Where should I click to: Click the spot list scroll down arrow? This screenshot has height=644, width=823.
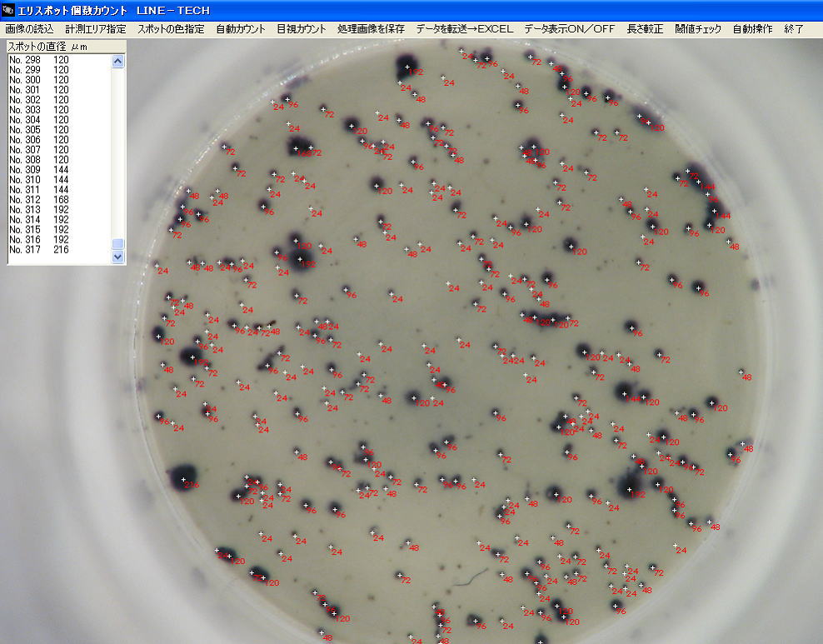pos(117,257)
